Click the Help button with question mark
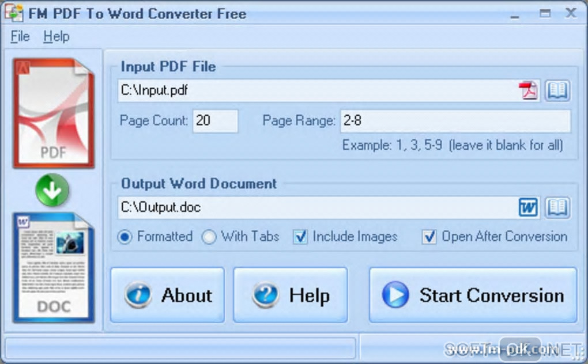 point(290,295)
